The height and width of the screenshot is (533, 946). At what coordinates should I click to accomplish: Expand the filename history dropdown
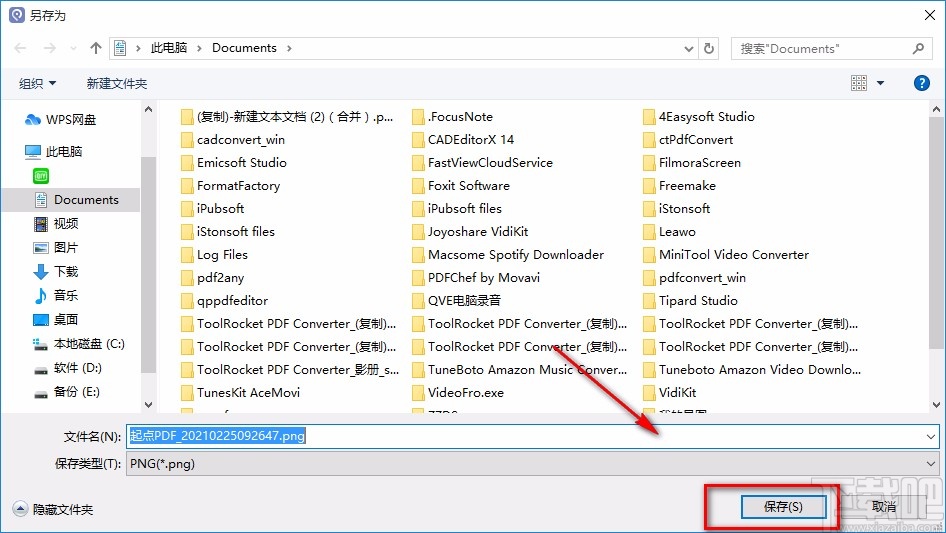click(x=931, y=436)
